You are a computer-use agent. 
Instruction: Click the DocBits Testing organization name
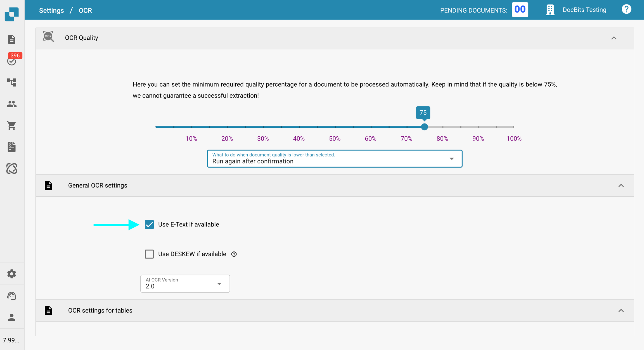coord(584,10)
